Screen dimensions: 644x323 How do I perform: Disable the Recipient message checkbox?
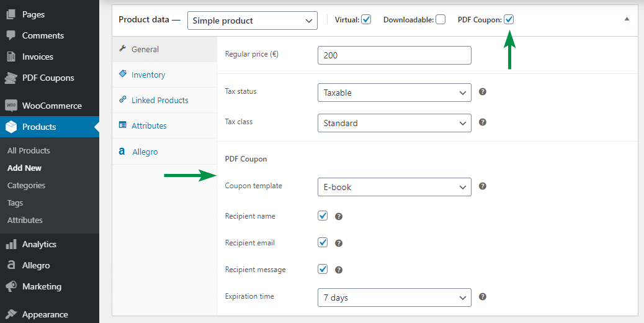[x=323, y=269]
